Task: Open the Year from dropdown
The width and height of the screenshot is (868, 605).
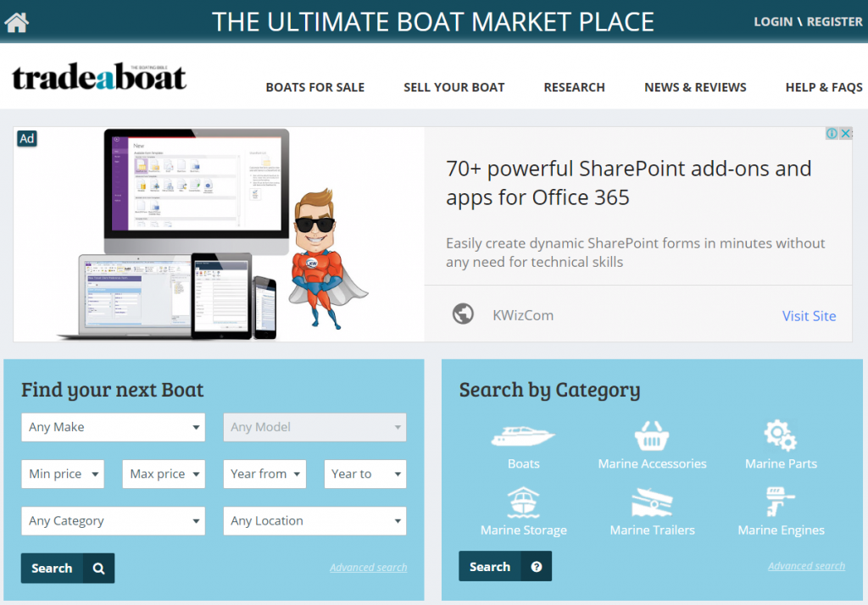Action: click(x=264, y=474)
